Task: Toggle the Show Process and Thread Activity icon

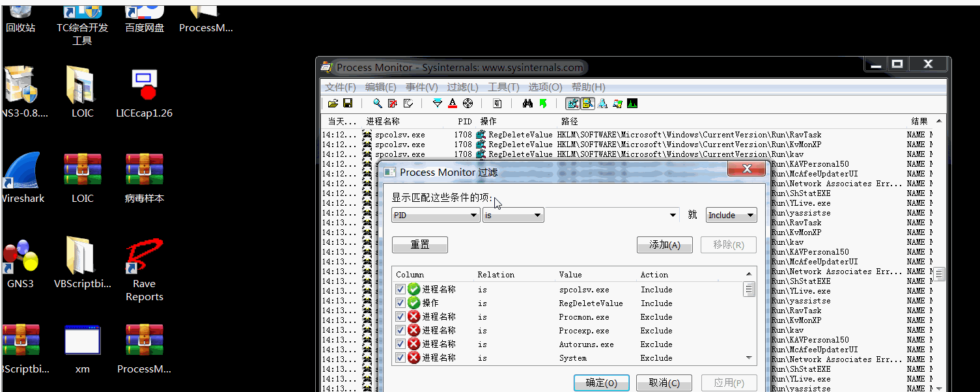Action: pyautogui.click(x=617, y=103)
